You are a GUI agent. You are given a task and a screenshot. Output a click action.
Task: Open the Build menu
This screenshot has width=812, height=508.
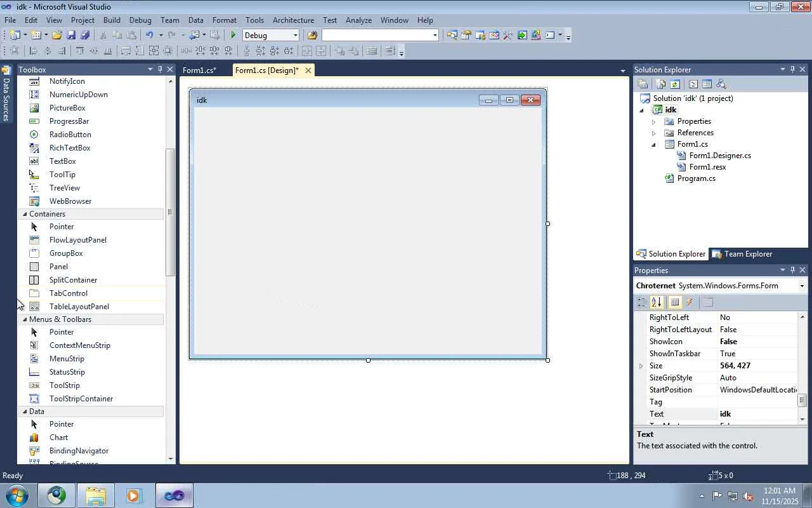click(112, 20)
